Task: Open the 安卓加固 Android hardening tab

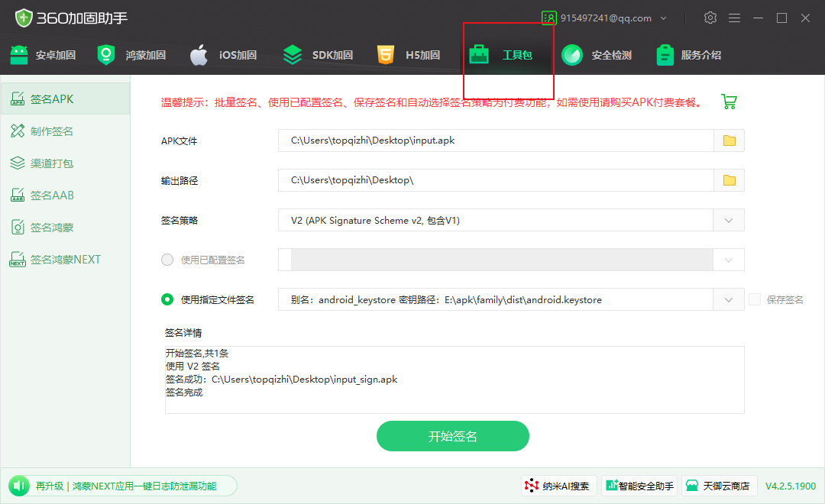Action: click(43, 55)
